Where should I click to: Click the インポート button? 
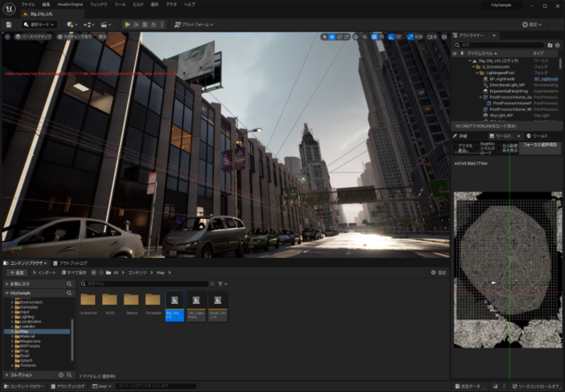coord(44,273)
